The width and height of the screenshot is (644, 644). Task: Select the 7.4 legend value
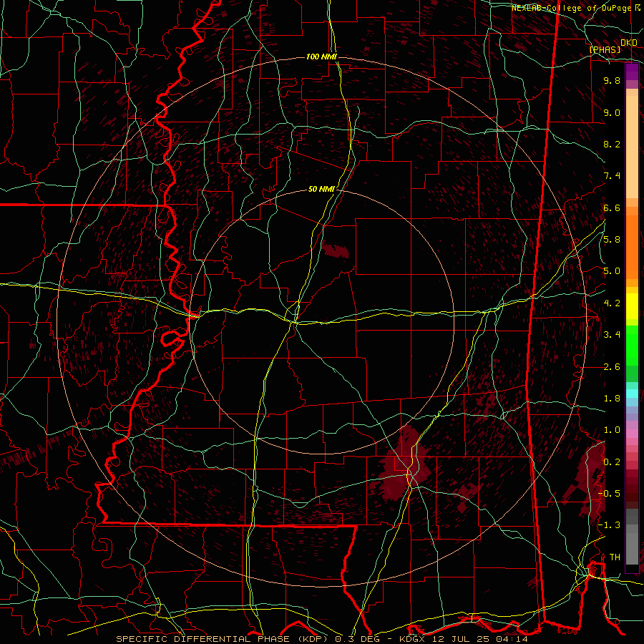[612, 176]
